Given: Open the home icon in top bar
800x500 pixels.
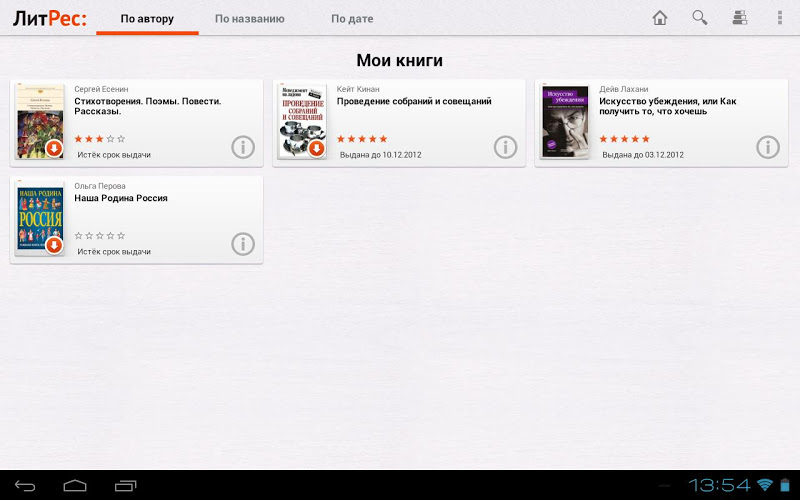Looking at the screenshot, I should [x=660, y=18].
